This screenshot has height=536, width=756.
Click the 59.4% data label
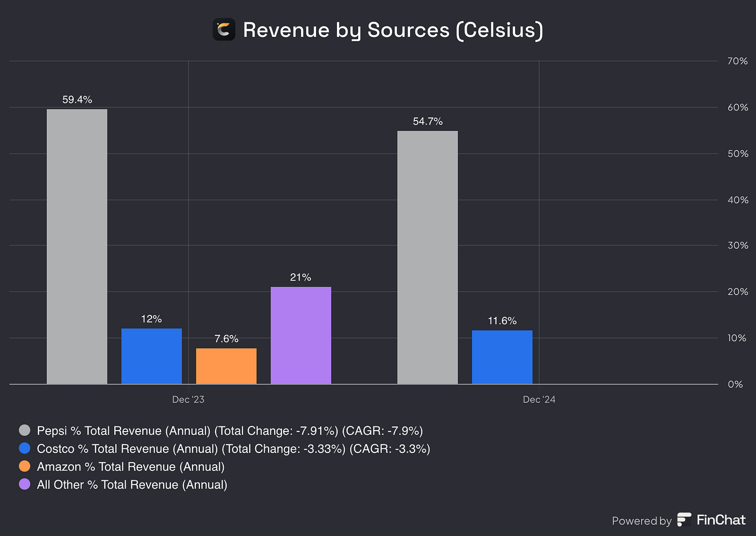(77, 100)
